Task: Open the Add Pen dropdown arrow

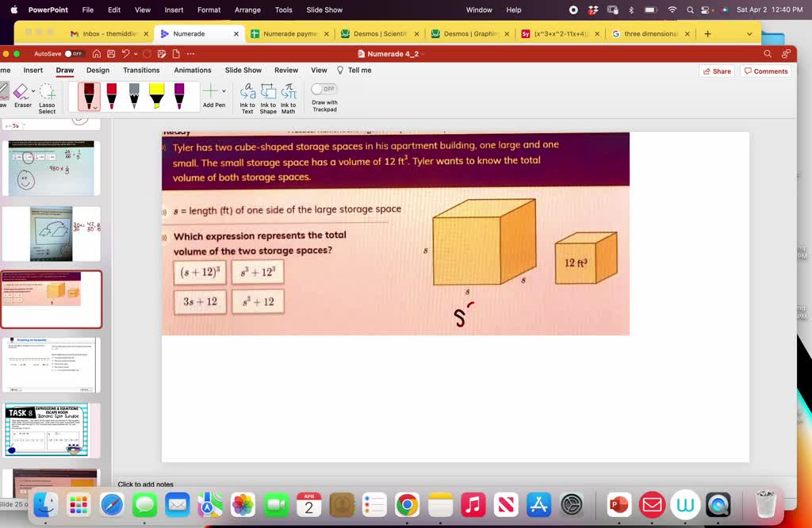Action: click(x=224, y=91)
